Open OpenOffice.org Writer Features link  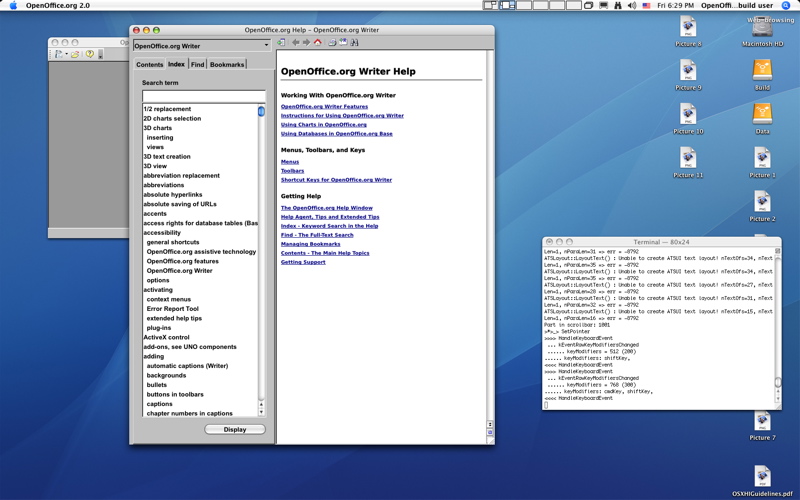coord(324,107)
